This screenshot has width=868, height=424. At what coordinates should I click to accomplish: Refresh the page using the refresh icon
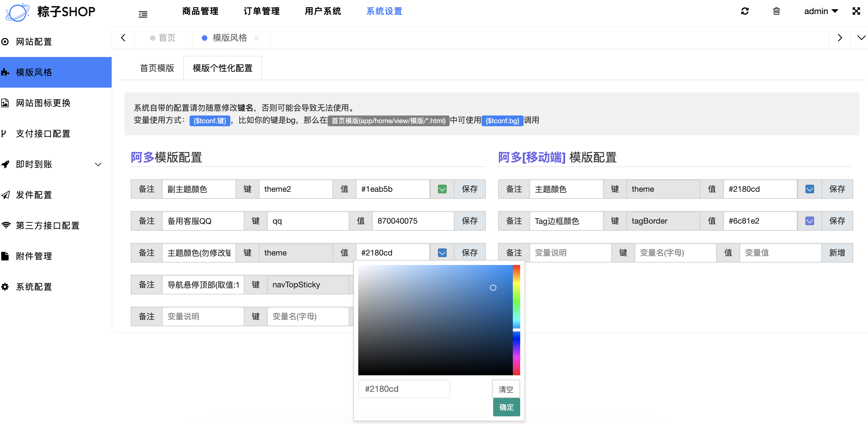[x=745, y=11]
